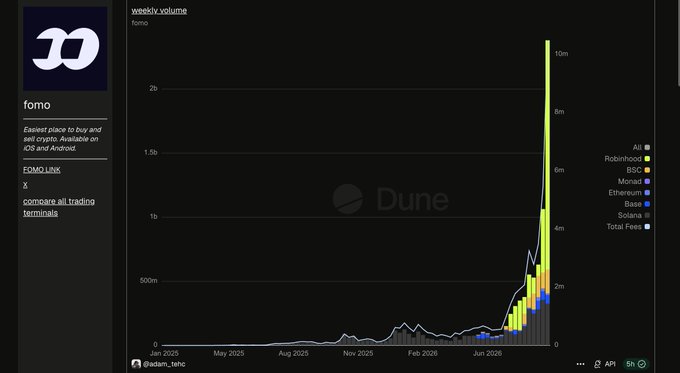Open the @adam_tehc author link
This screenshot has height=373, width=680.
click(164, 364)
